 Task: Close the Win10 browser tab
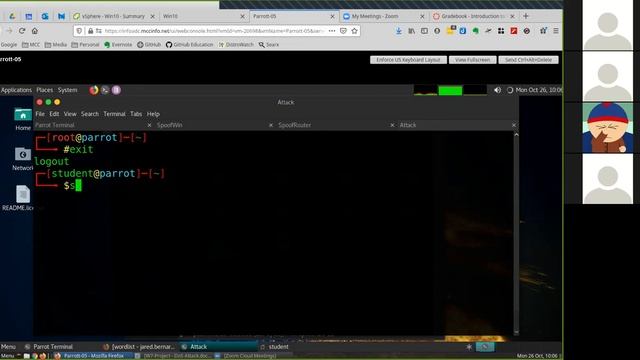(242, 16)
